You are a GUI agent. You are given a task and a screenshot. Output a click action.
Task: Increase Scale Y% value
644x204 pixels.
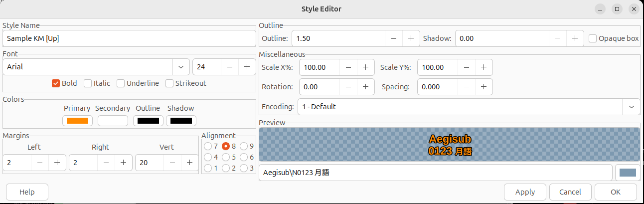point(483,67)
